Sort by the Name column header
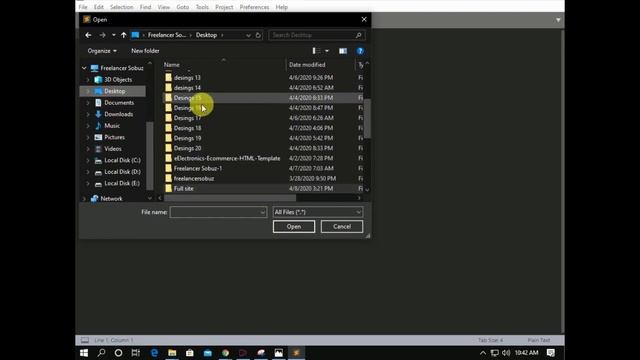Screen dimensions: 640x360 172,65
